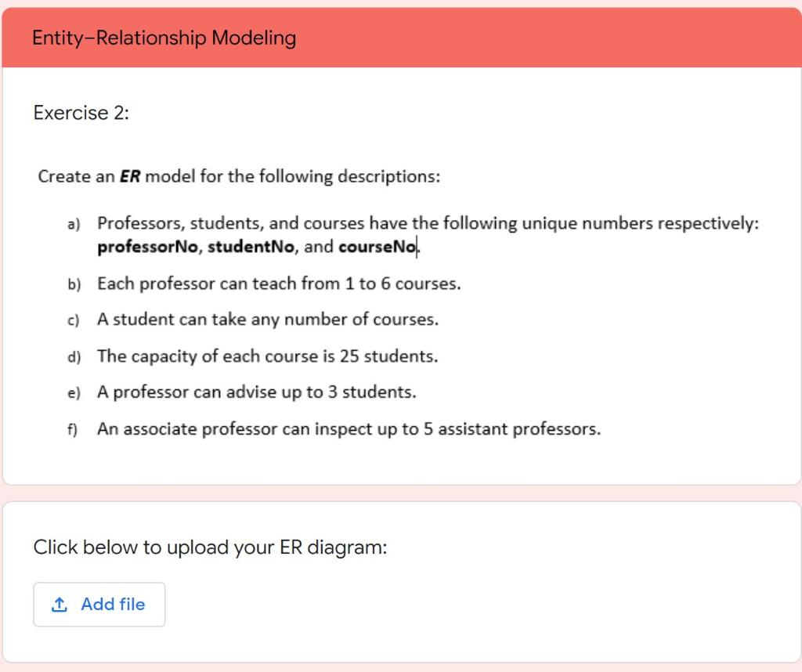The height and width of the screenshot is (672, 802).
Task: Click the "Exercise 2:" heading text
Action: 81,113
